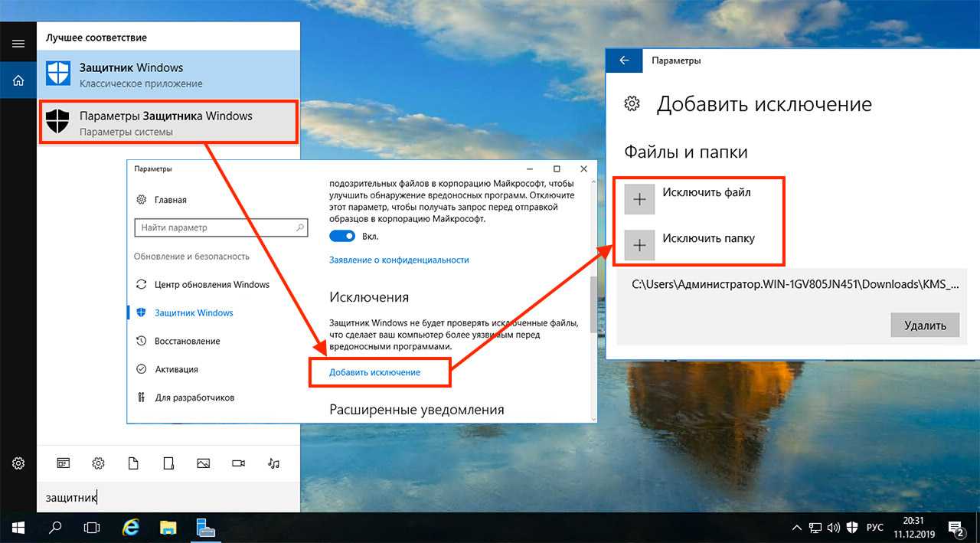Open Заявление о конфиденциальности link
Image resolution: width=980 pixels, height=543 pixels.
coord(399,260)
